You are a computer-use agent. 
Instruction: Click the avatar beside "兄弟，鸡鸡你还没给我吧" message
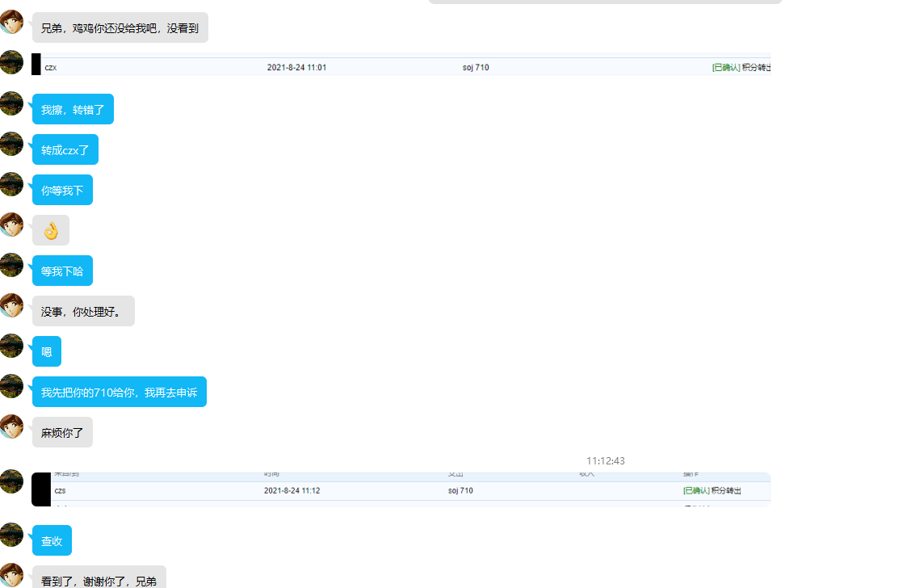coord(11,22)
